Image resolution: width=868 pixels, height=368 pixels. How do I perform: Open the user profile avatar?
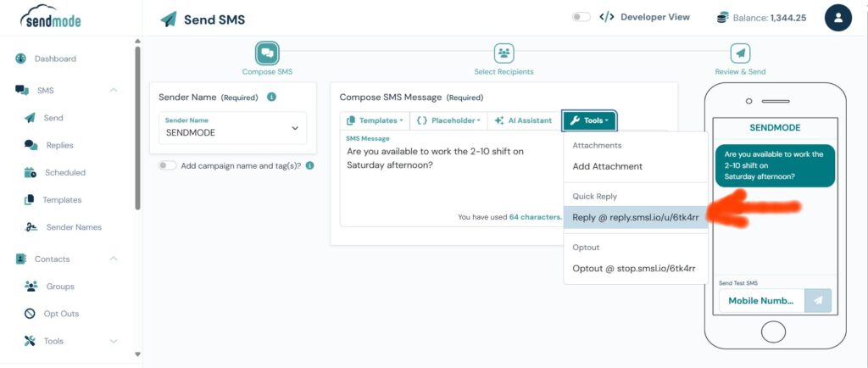point(838,18)
